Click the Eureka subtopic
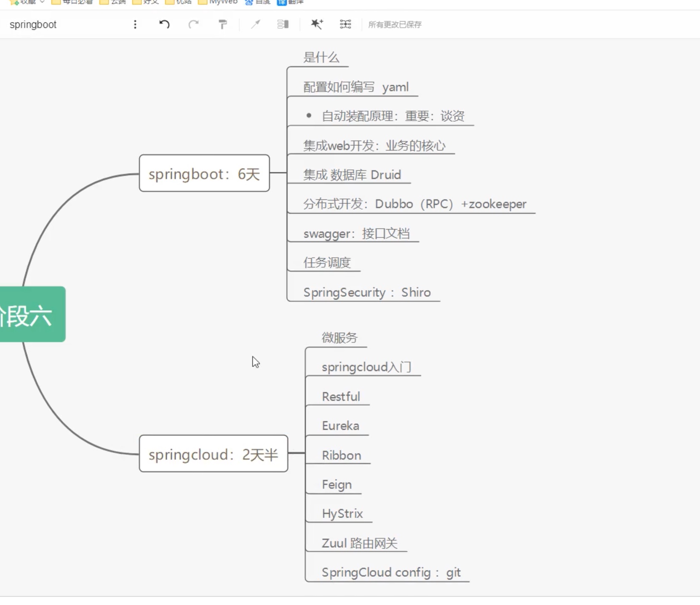 pos(340,426)
